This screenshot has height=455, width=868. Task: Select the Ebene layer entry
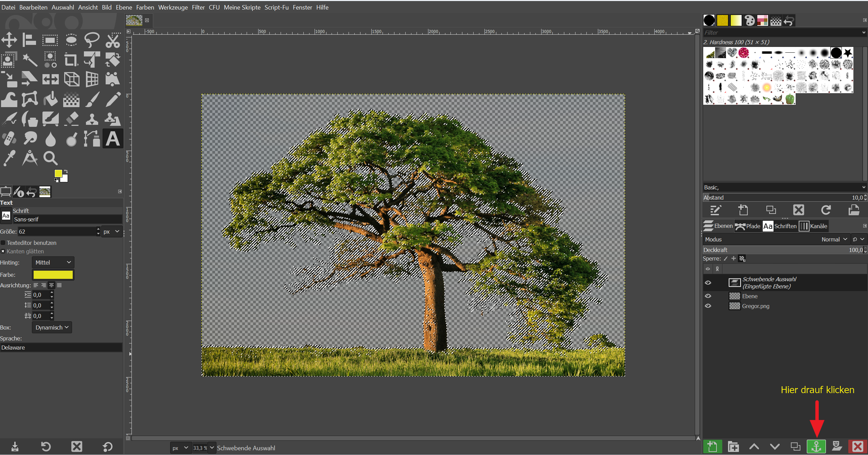[749, 296]
